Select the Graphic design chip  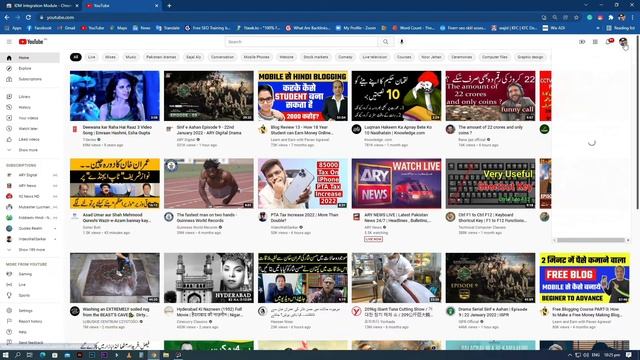pyautogui.click(x=530, y=57)
